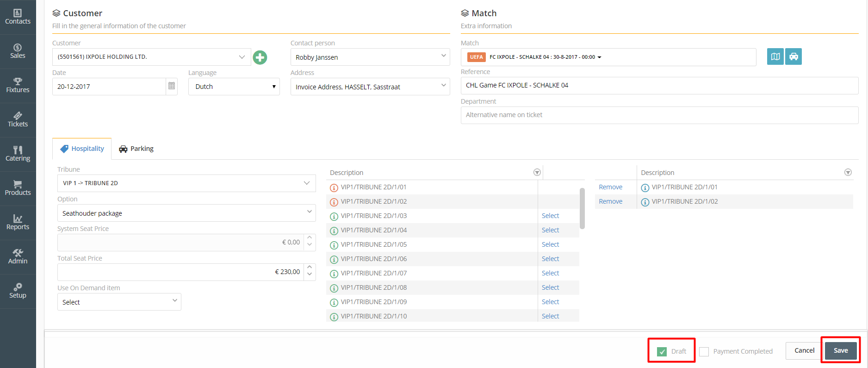The height and width of the screenshot is (368, 868).
Task: Add a new customer with green plus
Action: click(x=260, y=57)
